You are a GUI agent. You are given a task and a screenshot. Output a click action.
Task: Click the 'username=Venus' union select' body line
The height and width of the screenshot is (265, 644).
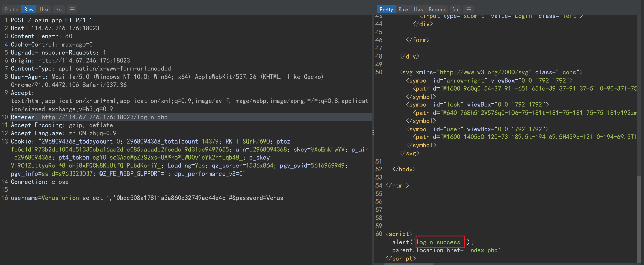coord(147,198)
